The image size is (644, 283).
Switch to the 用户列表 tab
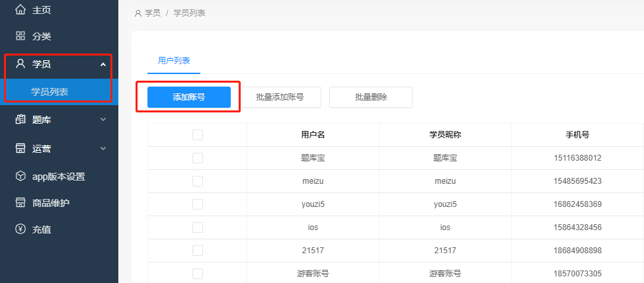coord(174,61)
